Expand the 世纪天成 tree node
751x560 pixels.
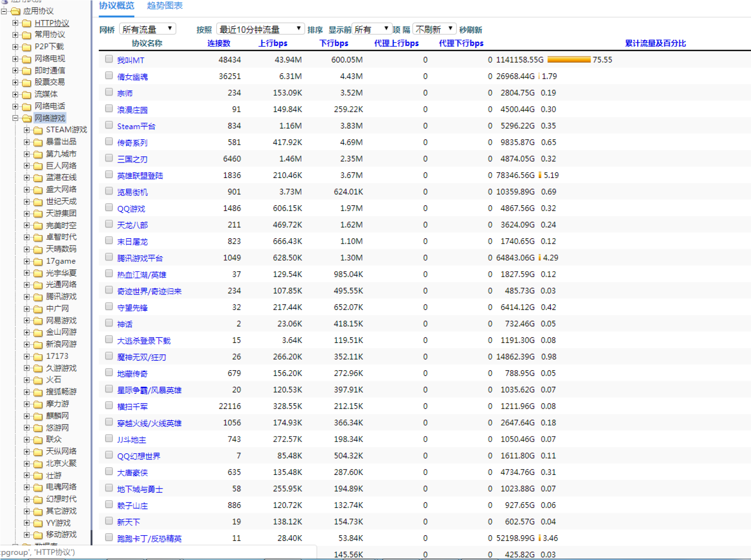point(27,202)
